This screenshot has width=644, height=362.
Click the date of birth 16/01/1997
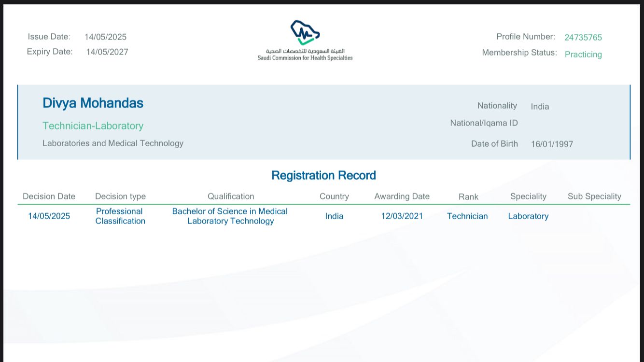552,144
